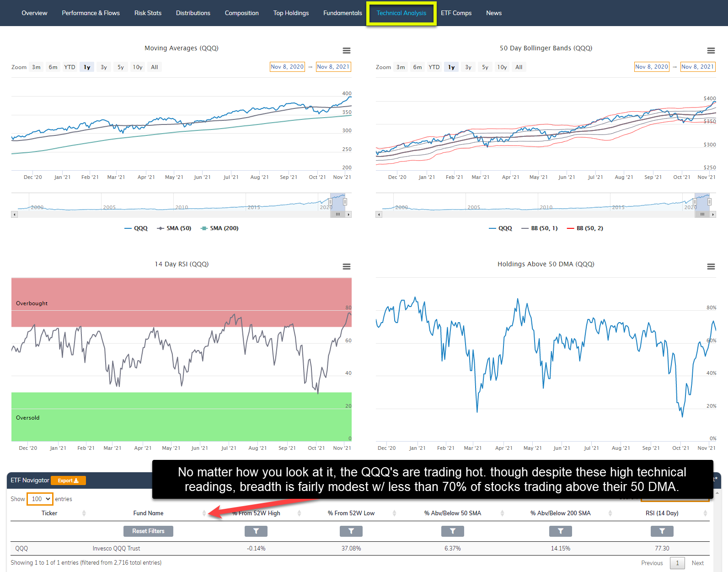Select 1y zoom on Bollinger Bands chart
Image resolution: width=728 pixels, height=572 pixels.
(x=451, y=67)
